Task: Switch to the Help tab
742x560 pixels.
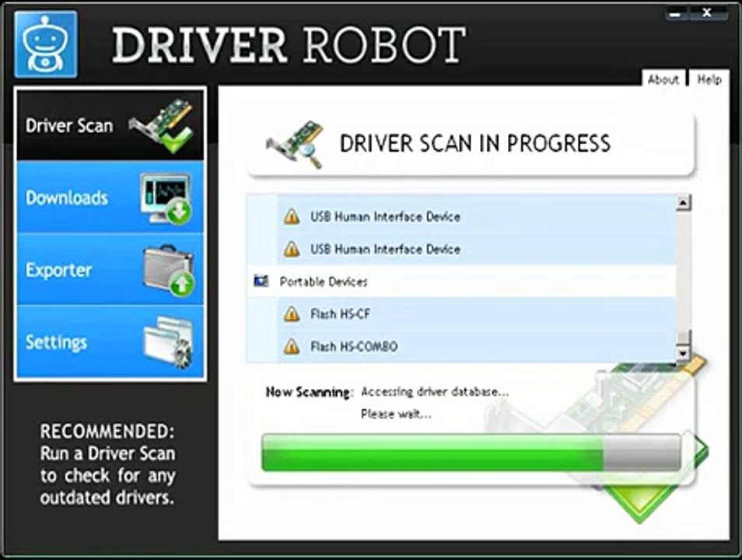Action: (709, 79)
